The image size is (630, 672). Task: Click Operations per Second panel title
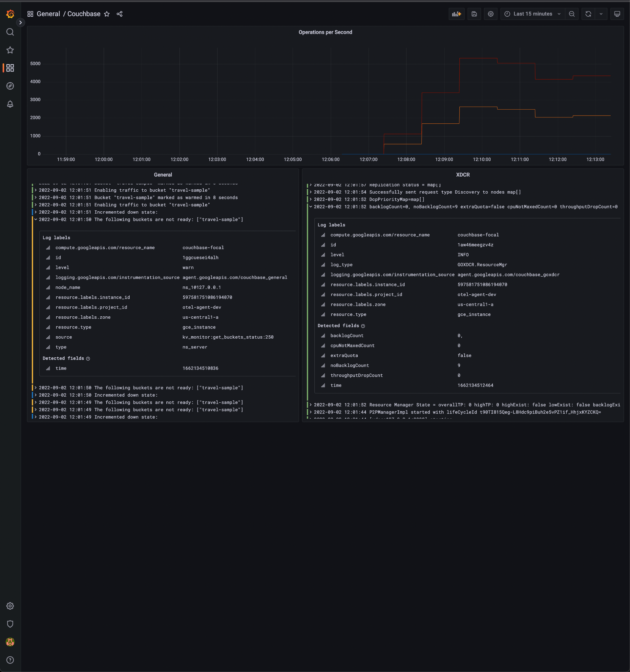(325, 32)
